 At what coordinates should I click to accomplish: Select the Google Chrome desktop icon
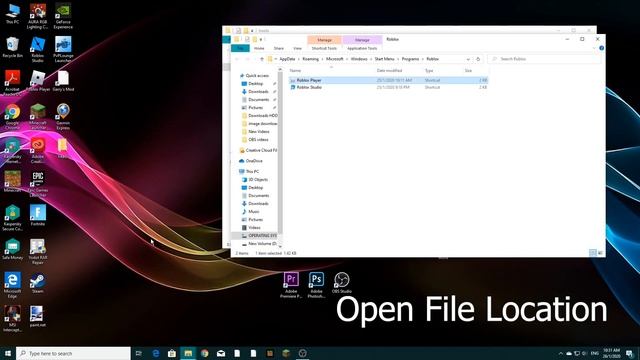click(13, 117)
